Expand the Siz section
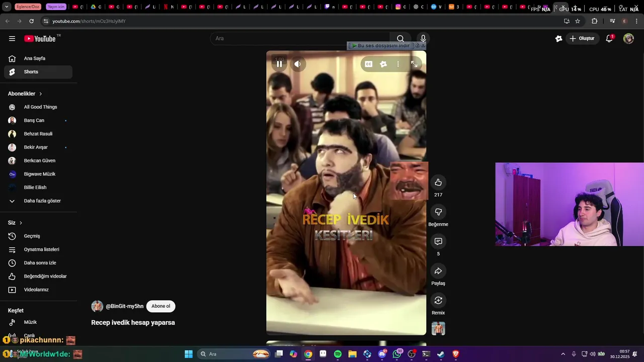The width and height of the screenshot is (644, 362). pos(15,223)
